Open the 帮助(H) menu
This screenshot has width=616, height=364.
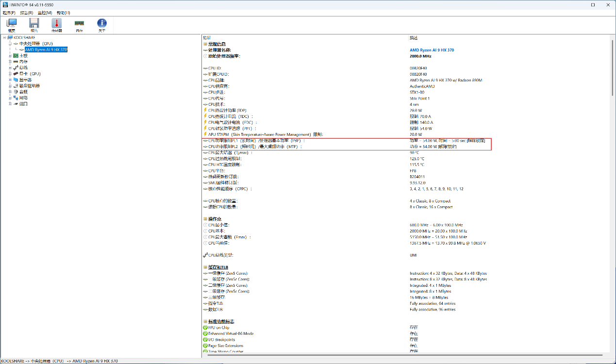[63, 13]
